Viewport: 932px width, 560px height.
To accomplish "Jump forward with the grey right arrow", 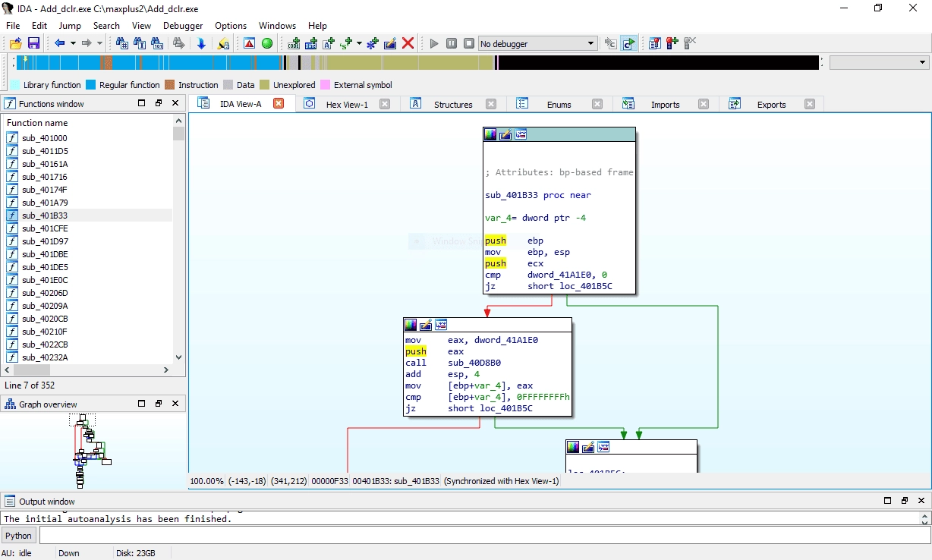I will pos(87,43).
